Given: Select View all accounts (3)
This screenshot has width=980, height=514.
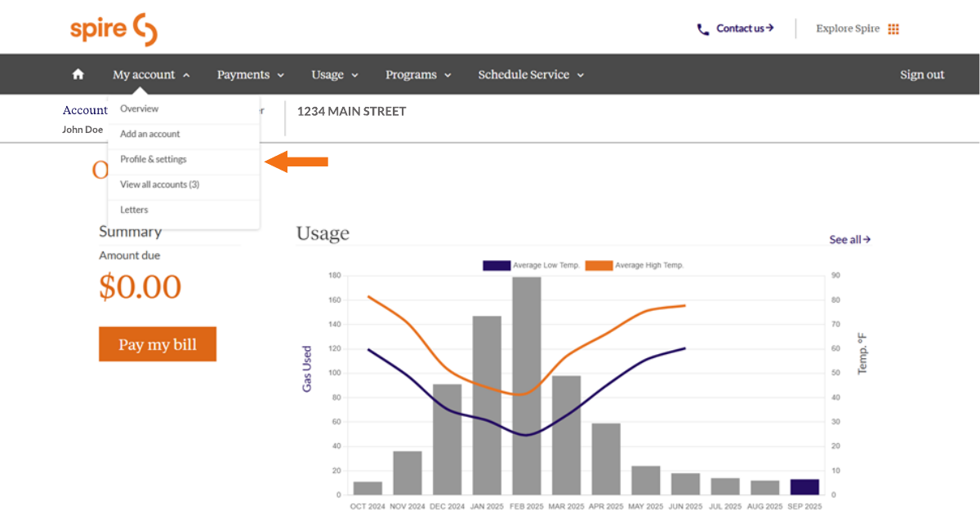Looking at the screenshot, I should tap(159, 184).
